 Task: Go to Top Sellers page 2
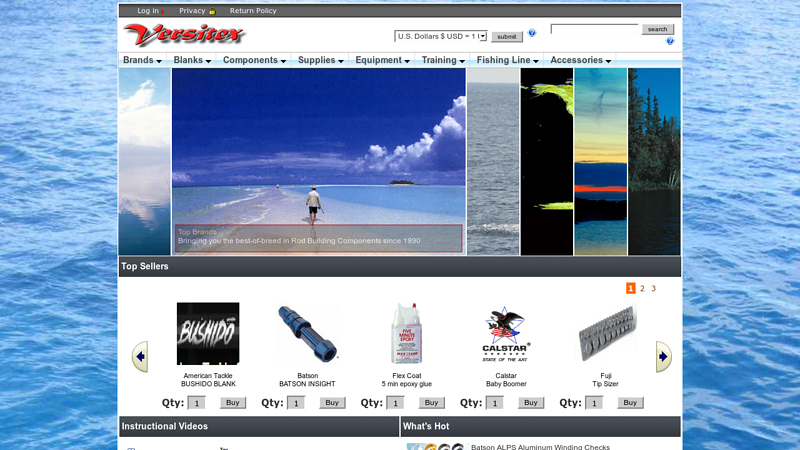click(x=642, y=288)
